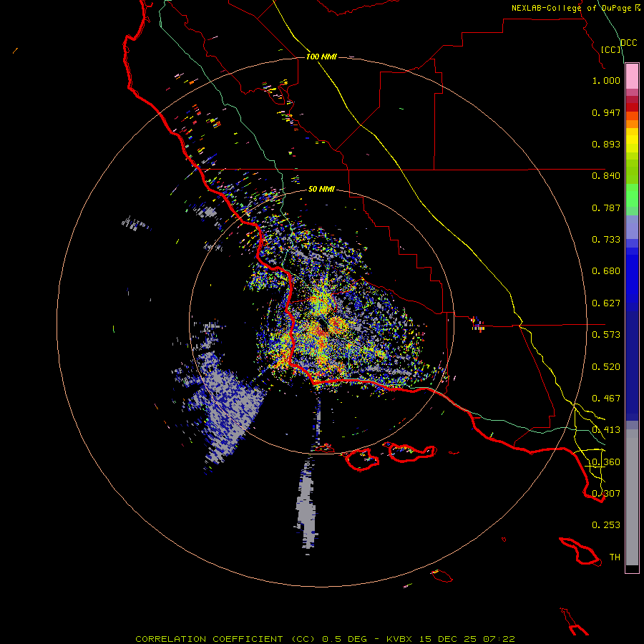The image size is (644, 644).
Task: Click the 0.573 scale value label
Action: pyautogui.click(x=606, y=335)
